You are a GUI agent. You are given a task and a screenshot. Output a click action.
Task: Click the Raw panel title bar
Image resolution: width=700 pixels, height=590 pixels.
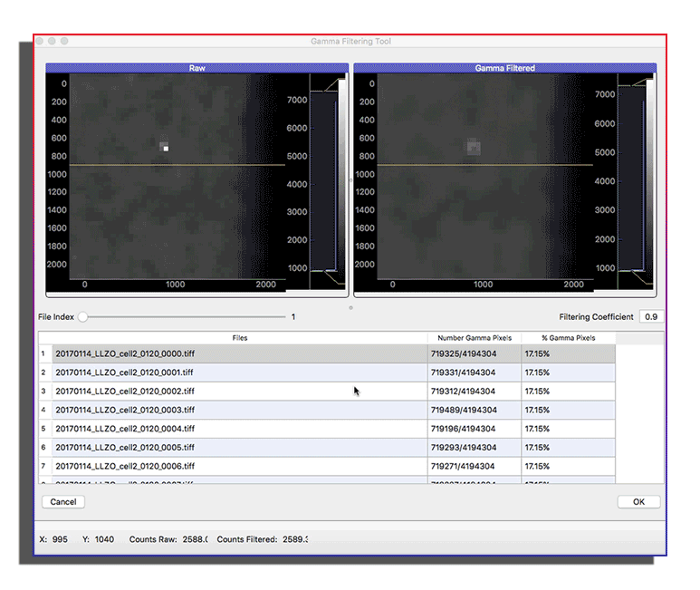pos(197,68)
